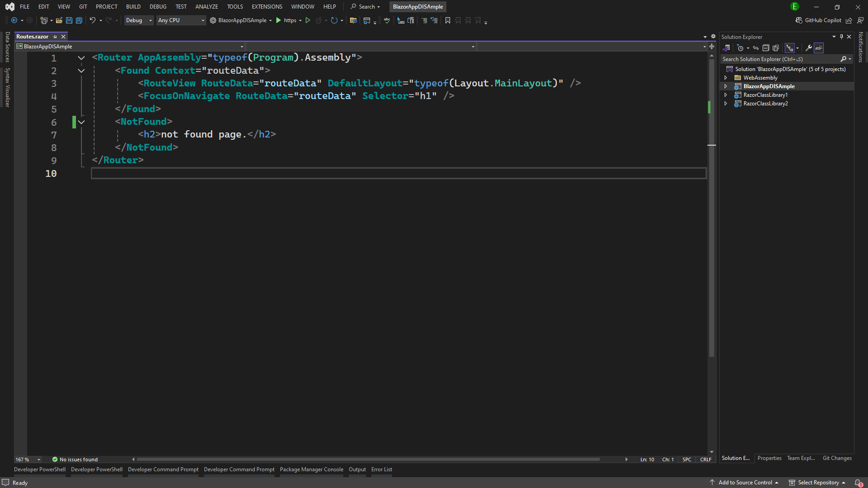This screenshot has height=488, width=868.
Task: Open the Any CPU platform dropdown
Action: point(181,20)
